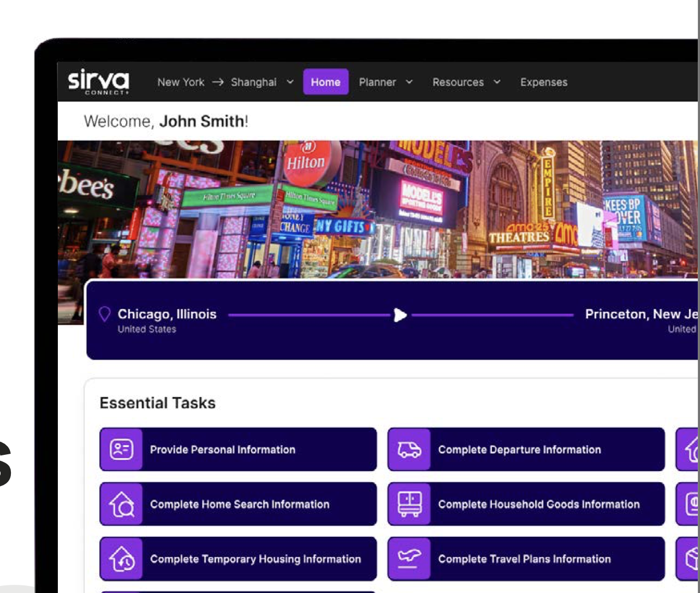This screenshot has height=593, width=700.
Task: Open the Home tab
Action: point(325,82)
